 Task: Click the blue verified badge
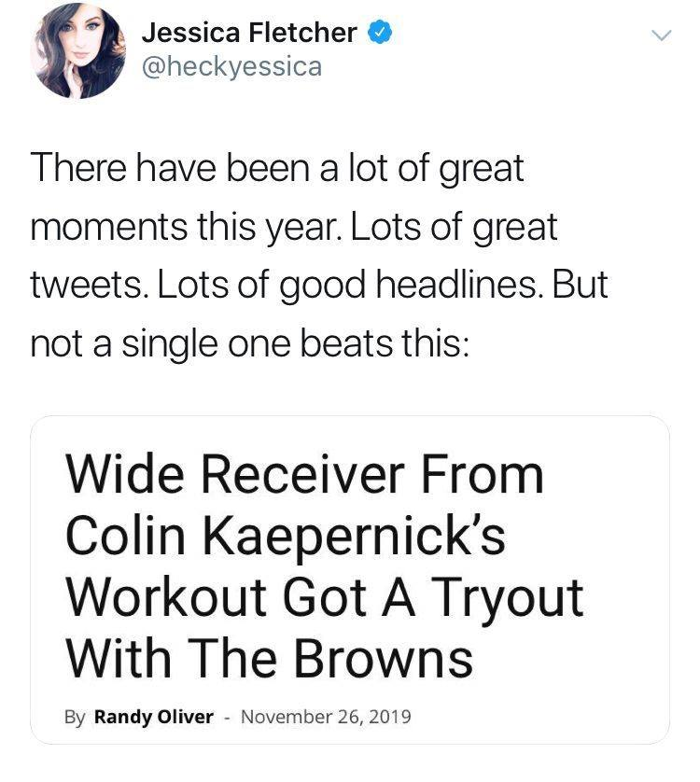pos(377,33)
